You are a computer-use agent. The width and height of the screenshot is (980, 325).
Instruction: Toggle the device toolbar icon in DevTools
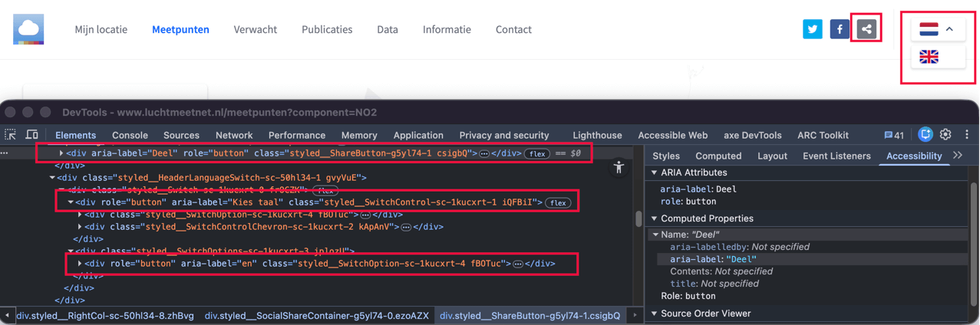point(31,135)
